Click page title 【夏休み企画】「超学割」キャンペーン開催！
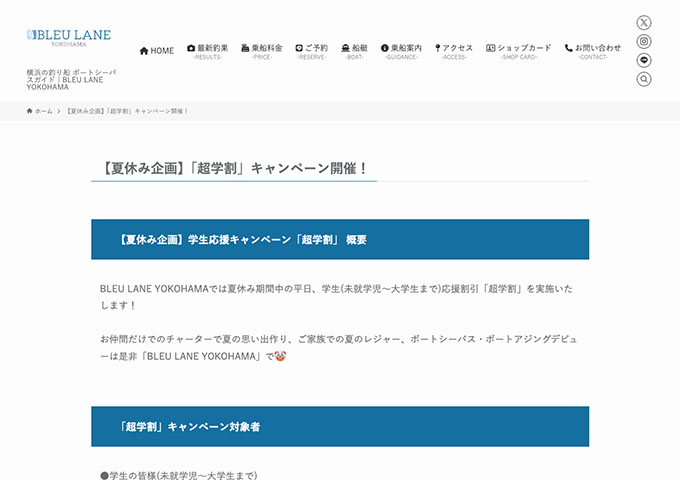Image resolution: width=680 pixels, height=480 pixels. 234,168
